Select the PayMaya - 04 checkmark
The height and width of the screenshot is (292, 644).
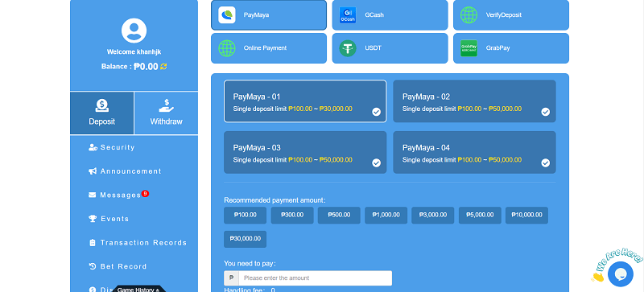pos(546,163)
